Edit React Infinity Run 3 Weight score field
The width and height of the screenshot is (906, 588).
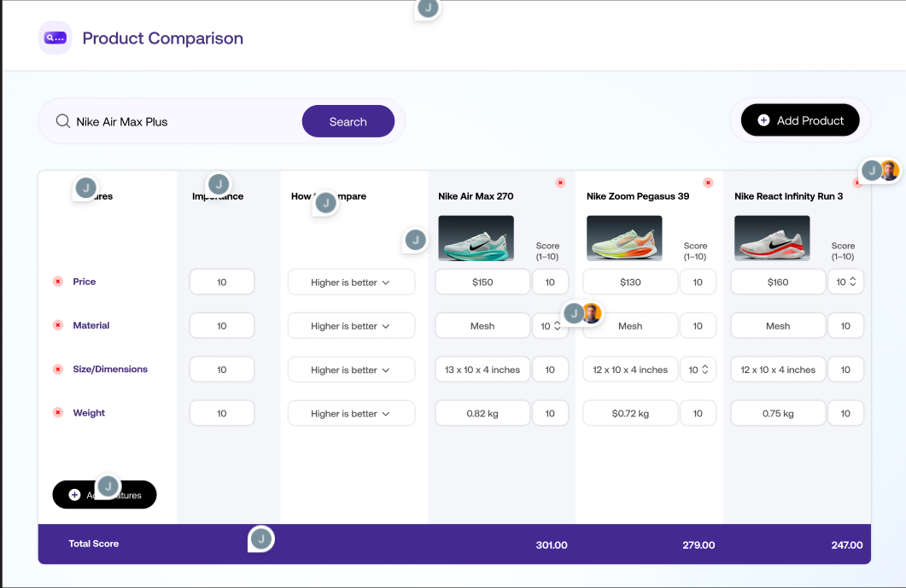click(846, 413)
